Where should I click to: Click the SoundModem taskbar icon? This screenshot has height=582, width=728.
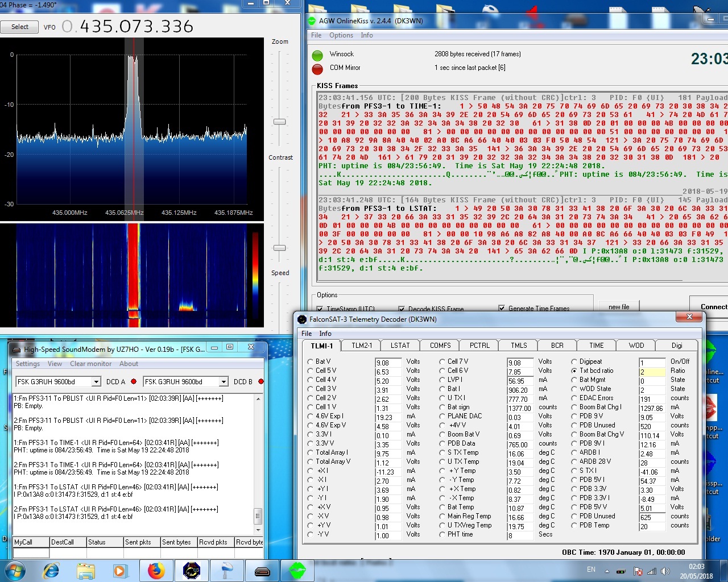point(262,570)
